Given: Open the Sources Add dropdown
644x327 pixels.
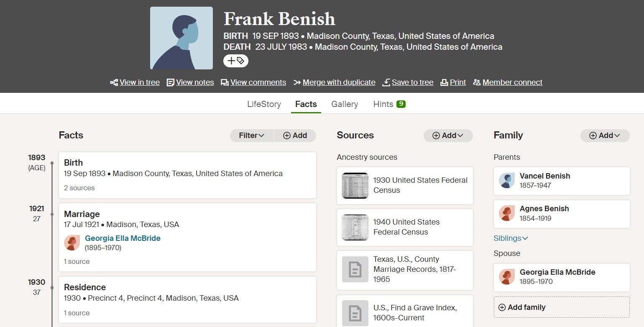Looking at the screenshot, I should tap(448, 135).
